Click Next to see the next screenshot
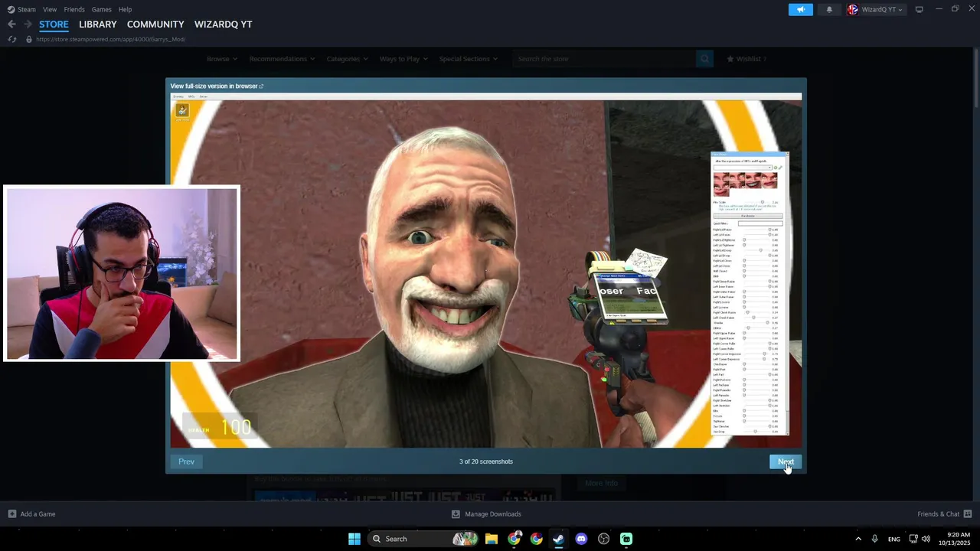 pos(785,461)
